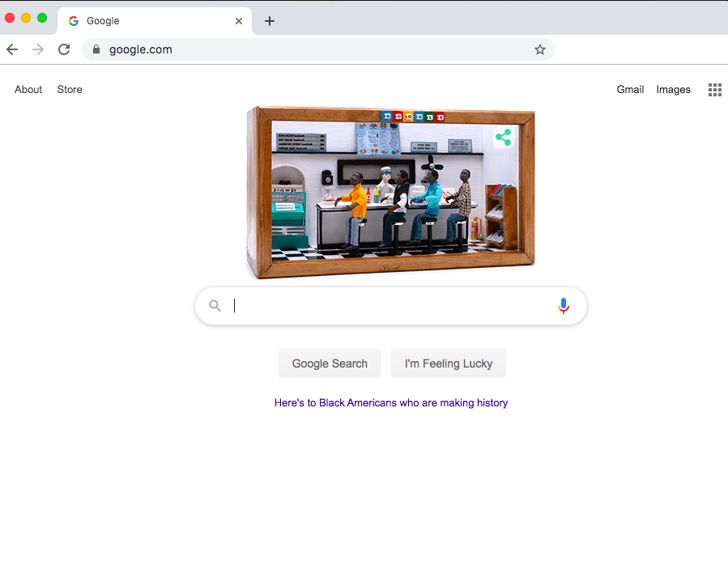The height and width of the screenshot is (561, 728).
Task: Click the magnifier icon in search box
Action: (215, 305)
